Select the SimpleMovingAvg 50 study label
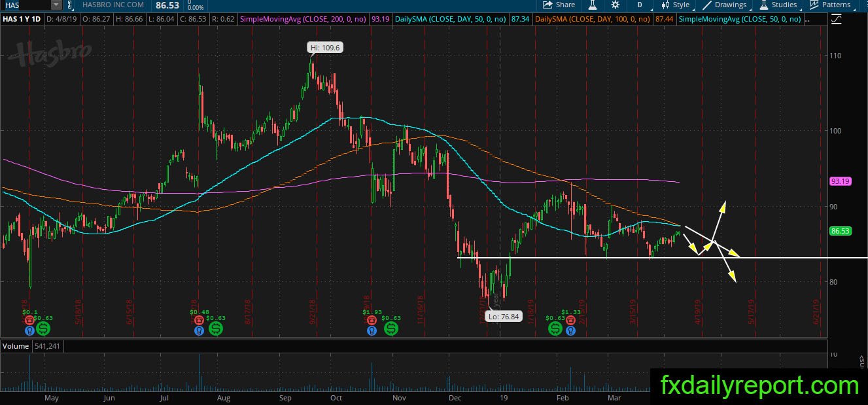The width and height of the screenshot is (868, 405). (x=740, y=19)
